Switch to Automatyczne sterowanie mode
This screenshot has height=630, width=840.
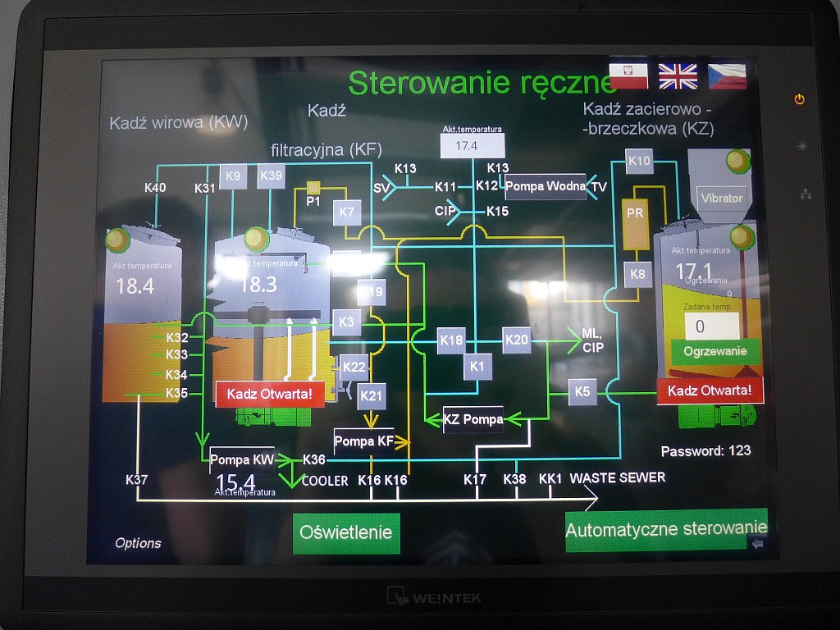[666, 530]
